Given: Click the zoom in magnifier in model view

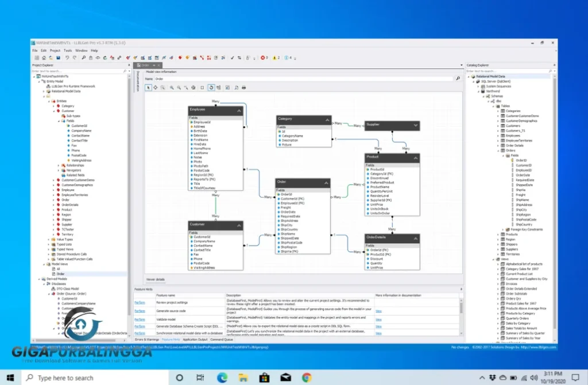Looking at the screenshot, I should [x=171, y=87].
